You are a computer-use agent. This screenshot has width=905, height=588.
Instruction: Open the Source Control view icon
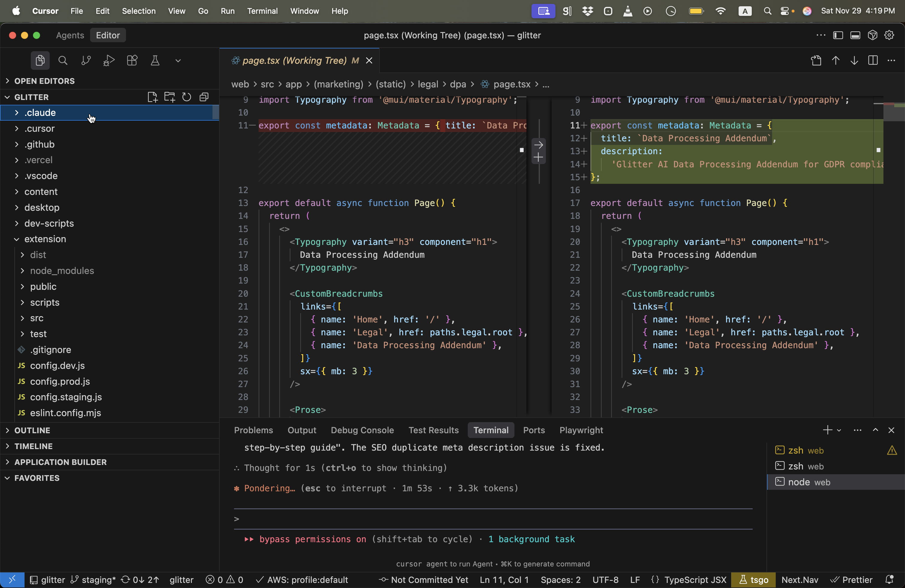[86, 60]
